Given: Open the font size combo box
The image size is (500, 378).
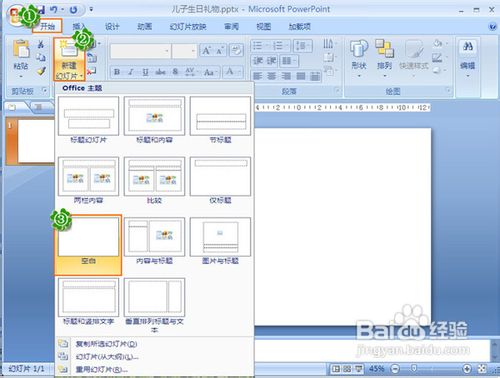Looking at the screenshot, I should [184, 51].
